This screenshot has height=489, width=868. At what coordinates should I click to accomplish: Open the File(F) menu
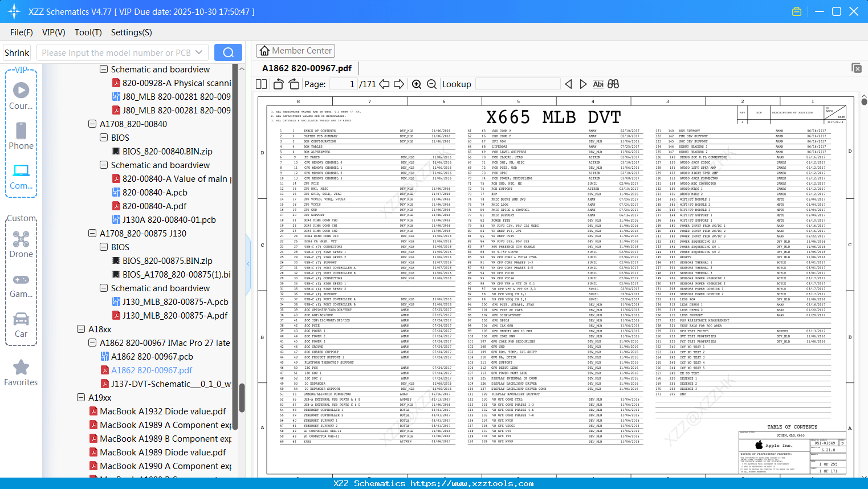(22, 32)
